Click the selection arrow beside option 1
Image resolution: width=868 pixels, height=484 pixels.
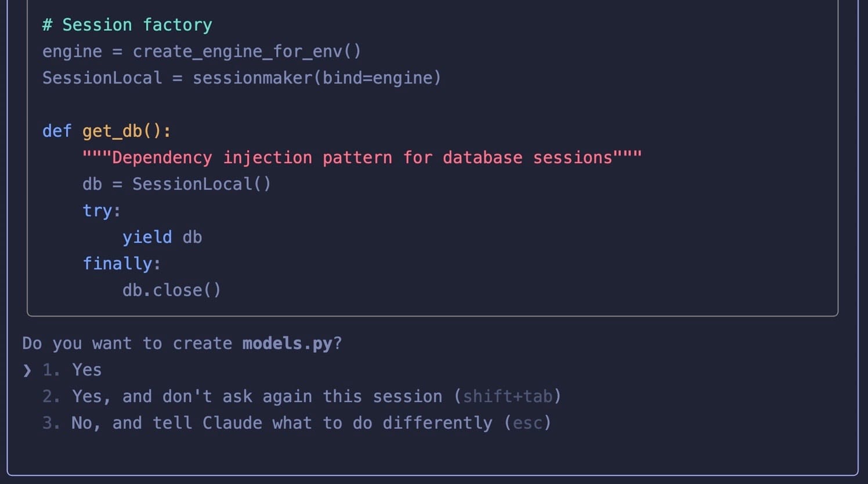pyautogui.click(x=27, y=370)
